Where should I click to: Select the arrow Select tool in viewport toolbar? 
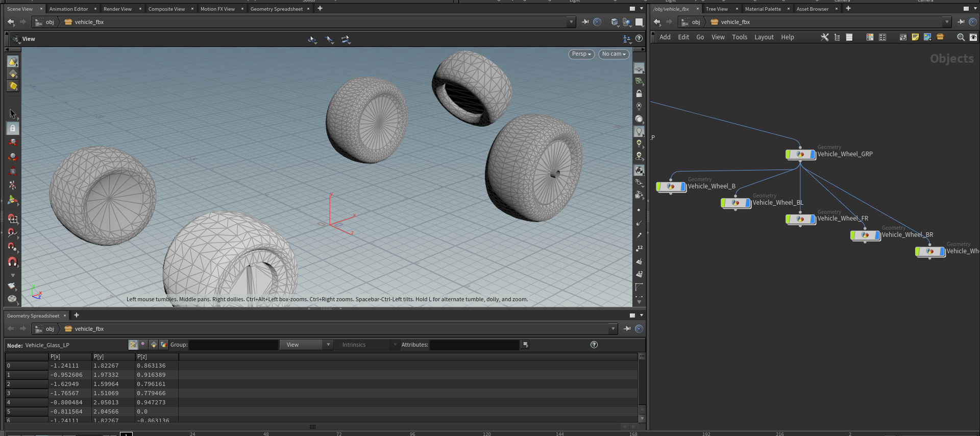click(x=13, y=114)
